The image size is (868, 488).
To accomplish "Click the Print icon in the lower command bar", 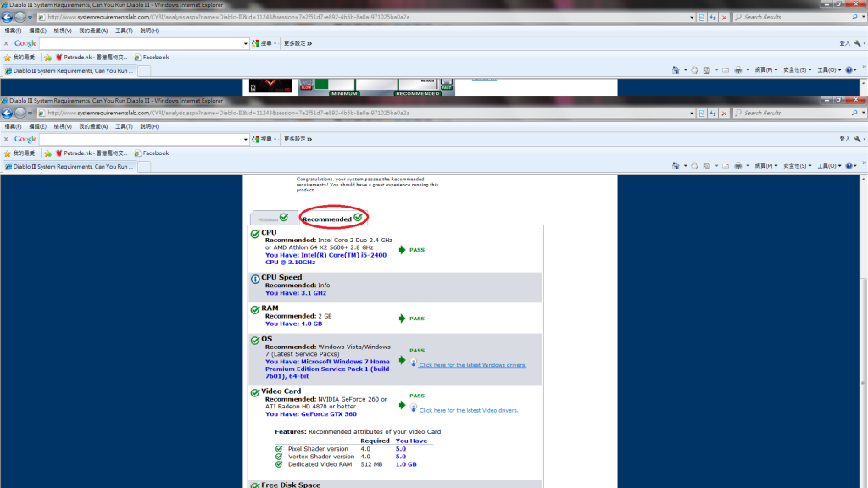I will (x=738, y=166).
